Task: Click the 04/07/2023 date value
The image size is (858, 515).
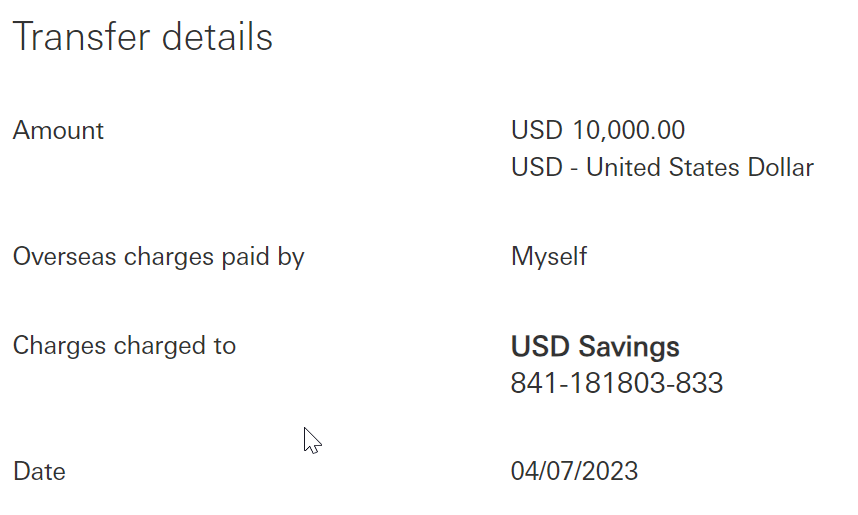Action: [574, 471]
